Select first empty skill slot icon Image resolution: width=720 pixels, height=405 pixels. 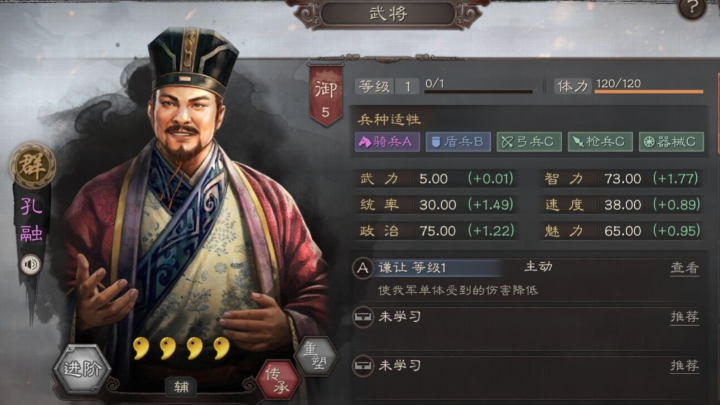[363, 317]
